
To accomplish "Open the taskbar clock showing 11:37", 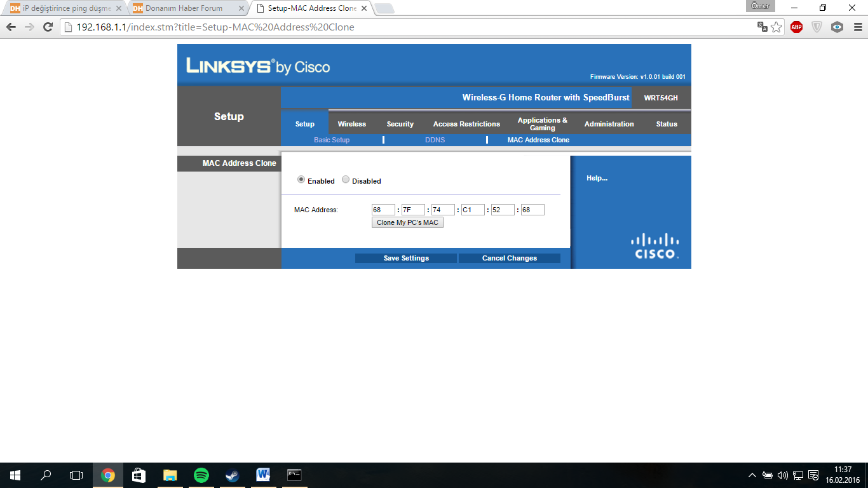I will [x=843, y=475].
